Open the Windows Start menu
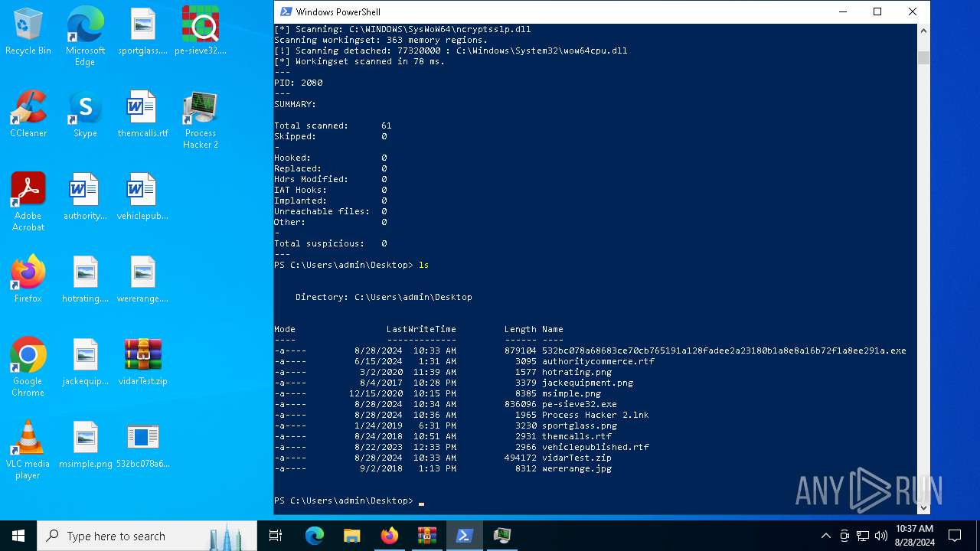Viewport: 980px width, 551px height. point(18,536)
